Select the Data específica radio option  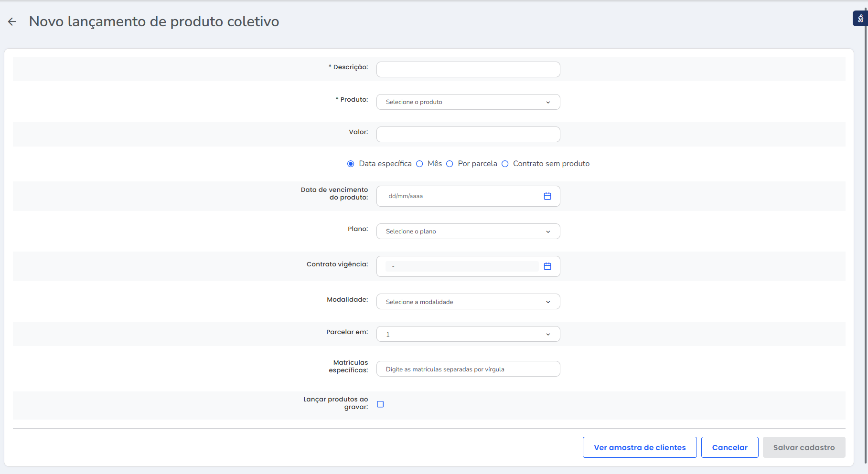(351, 164)
